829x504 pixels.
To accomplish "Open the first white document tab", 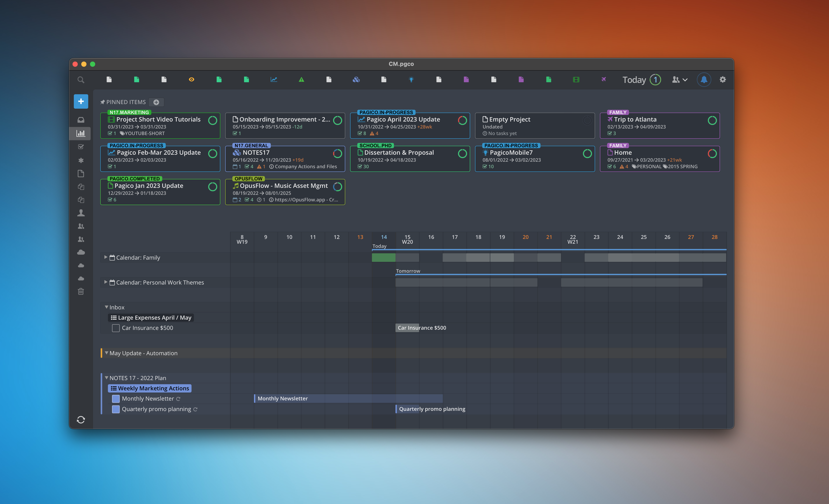I will (x=109, y=79).
